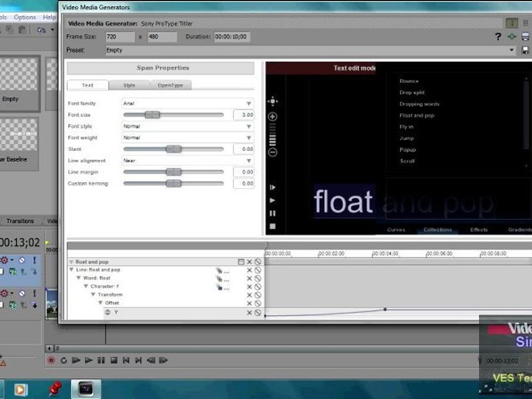Select the Empty preset thumbnail in Media Generators
Viewport: 532px width, 399px height.
pos(19,84)
